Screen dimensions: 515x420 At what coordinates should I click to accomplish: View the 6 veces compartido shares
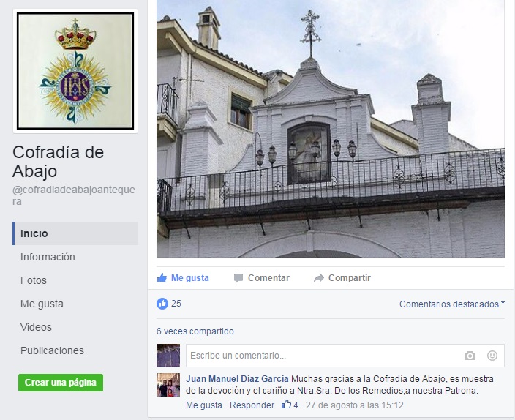point(195,331)
